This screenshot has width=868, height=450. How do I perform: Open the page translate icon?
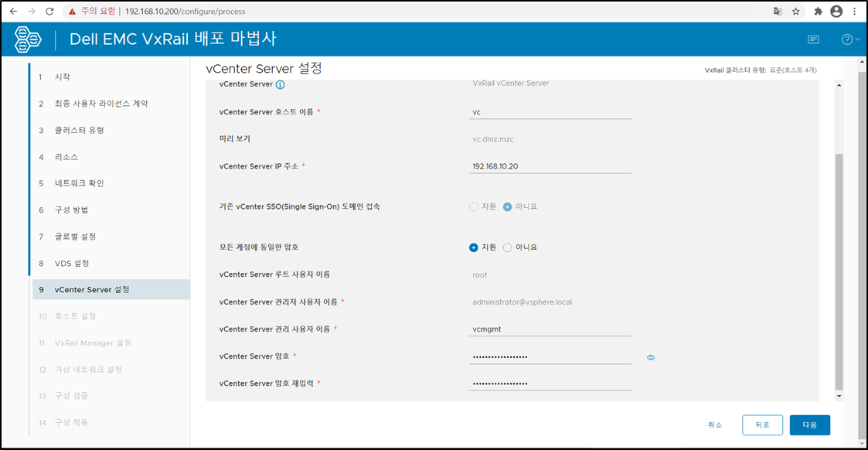coord(778,11)
